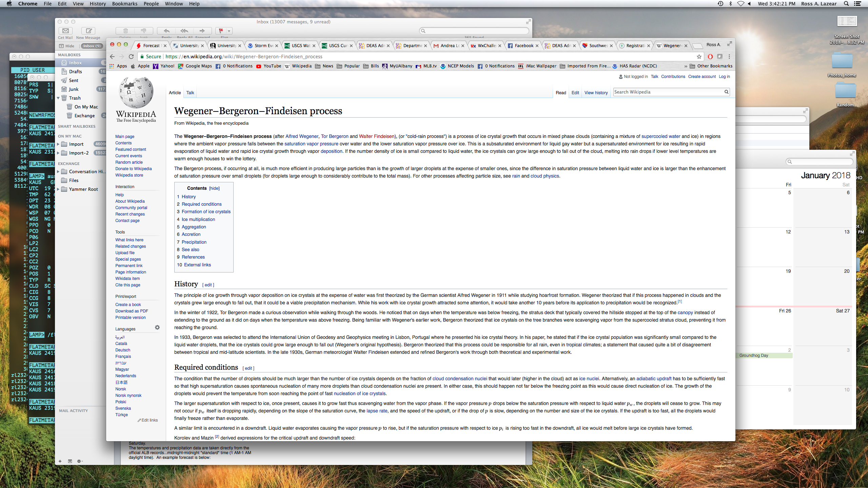Click the Get Mail envelope icon in Mail
The image size is (868, 488).
click(x=65, y=31)
